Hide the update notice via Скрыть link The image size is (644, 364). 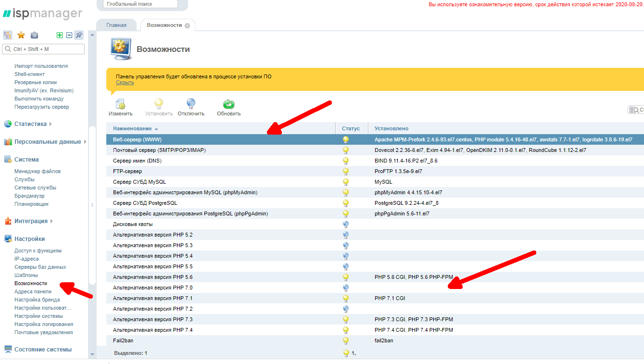(125, 82)
